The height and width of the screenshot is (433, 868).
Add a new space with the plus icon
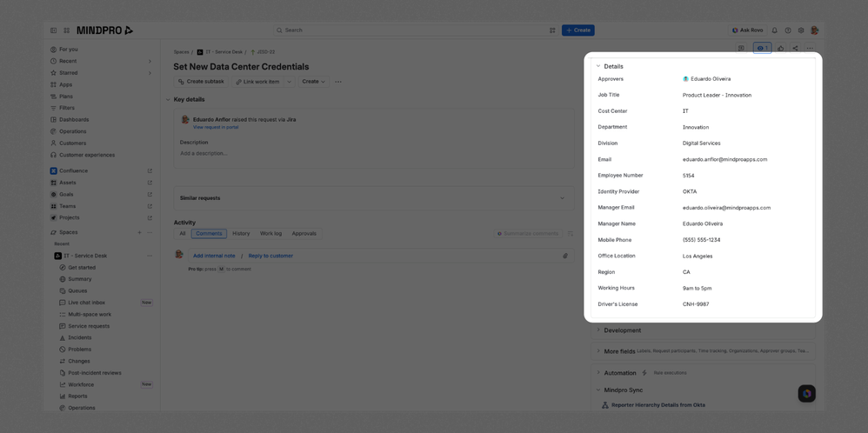coord(139,232)
